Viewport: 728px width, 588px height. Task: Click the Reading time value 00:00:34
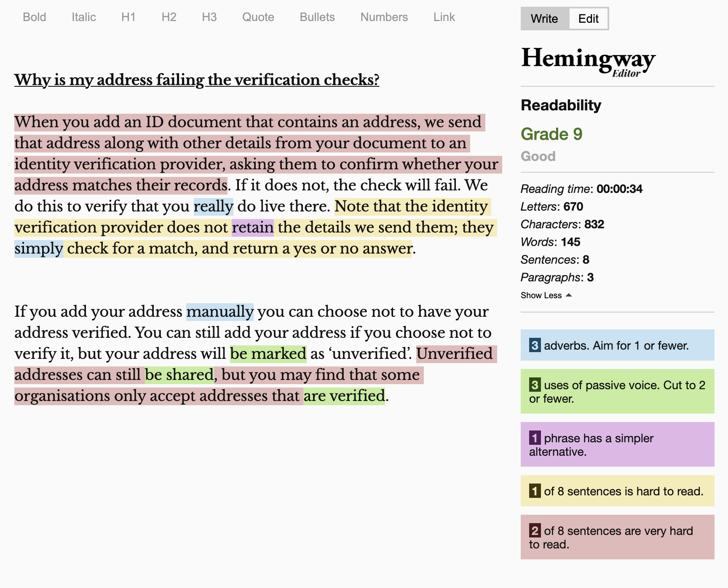pos(619,189)
